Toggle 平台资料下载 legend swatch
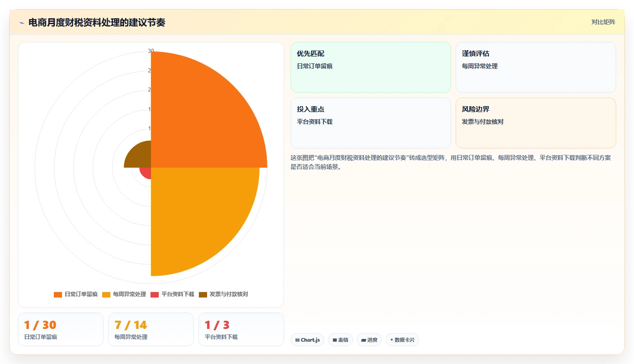Viewport: 634px width, 364px height. pos(155,294)
